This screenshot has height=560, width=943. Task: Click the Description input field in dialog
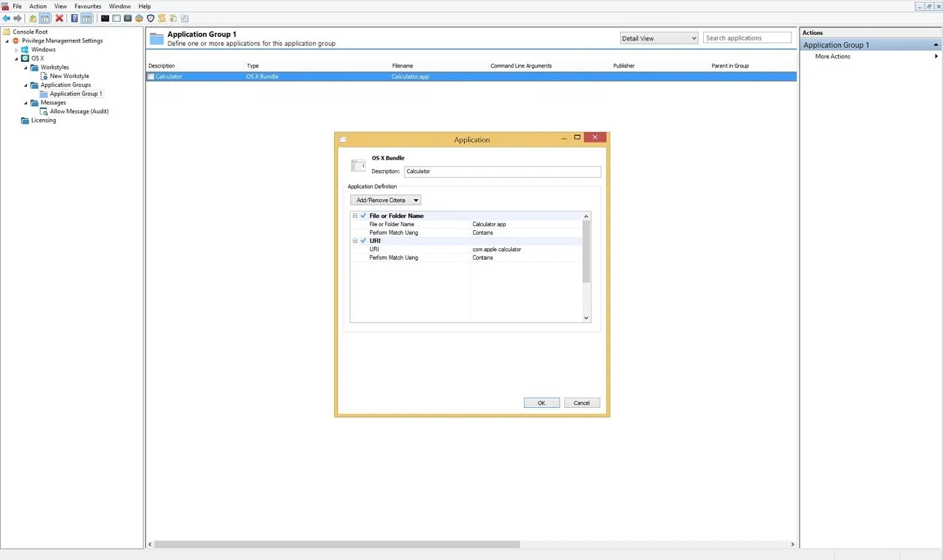click(x=502, y=172)
